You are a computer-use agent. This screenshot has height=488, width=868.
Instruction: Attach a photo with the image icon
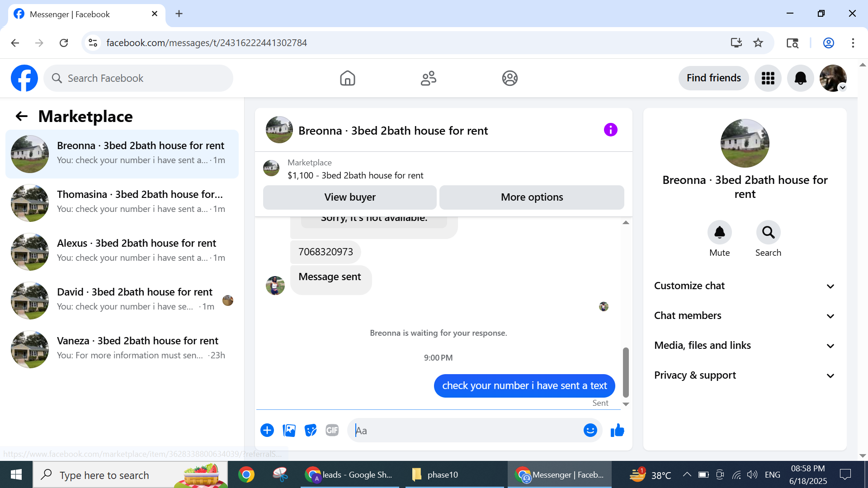(289, 430)
